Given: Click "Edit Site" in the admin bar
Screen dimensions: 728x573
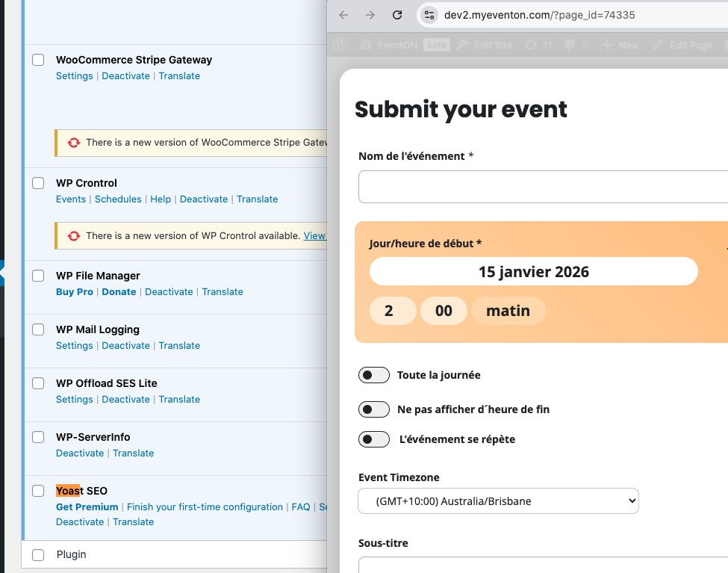Looking at the screenshot, I should [x=485, y=45].
